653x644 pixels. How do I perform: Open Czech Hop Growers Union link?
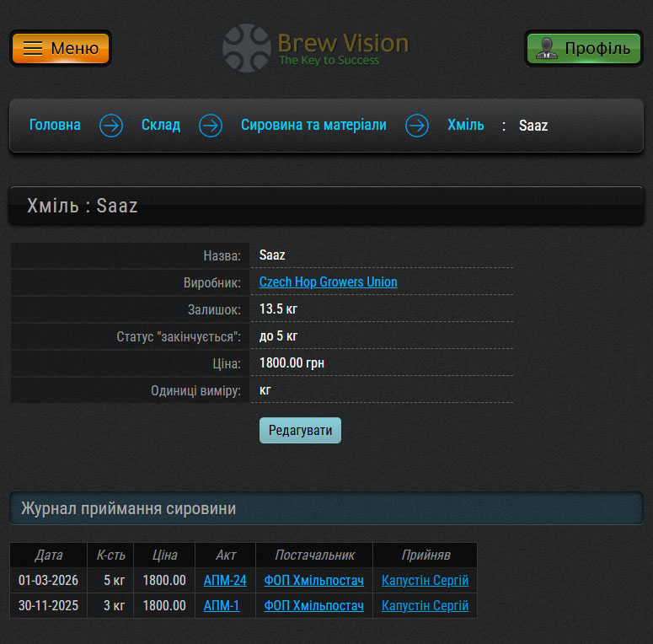click(x=328, y=282)
